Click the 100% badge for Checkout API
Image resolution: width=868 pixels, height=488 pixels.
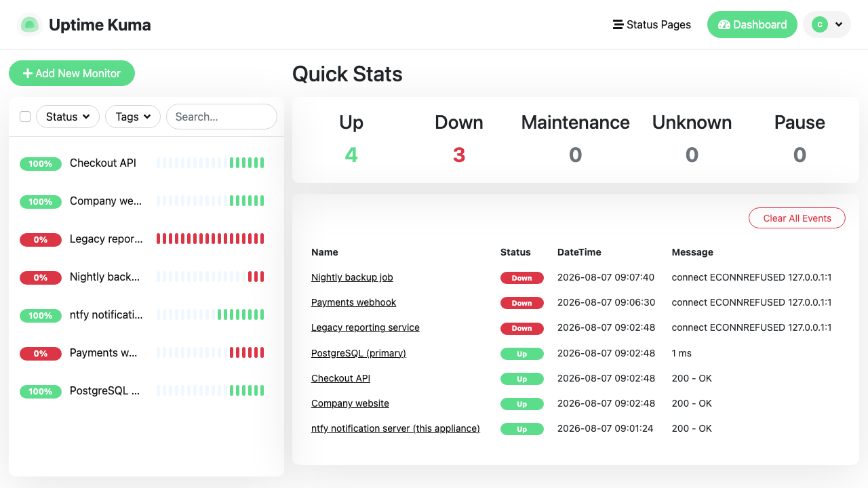tap(41, 163)
